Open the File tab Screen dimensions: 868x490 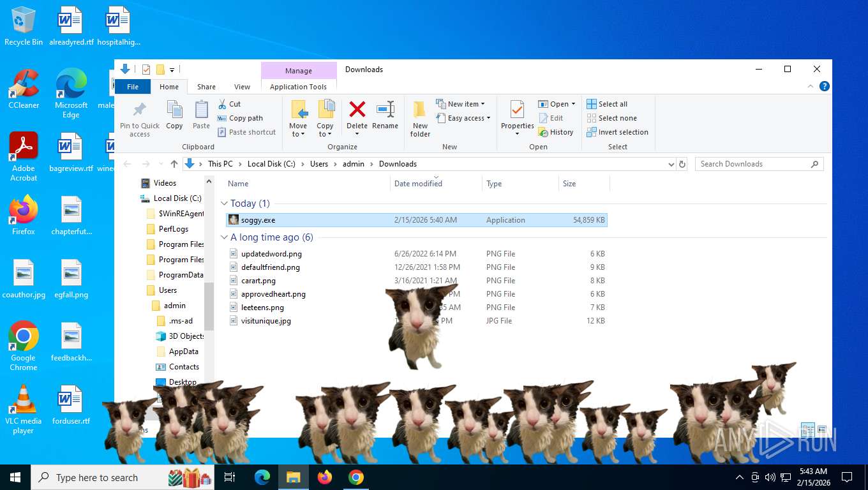[x=133, y=87]
